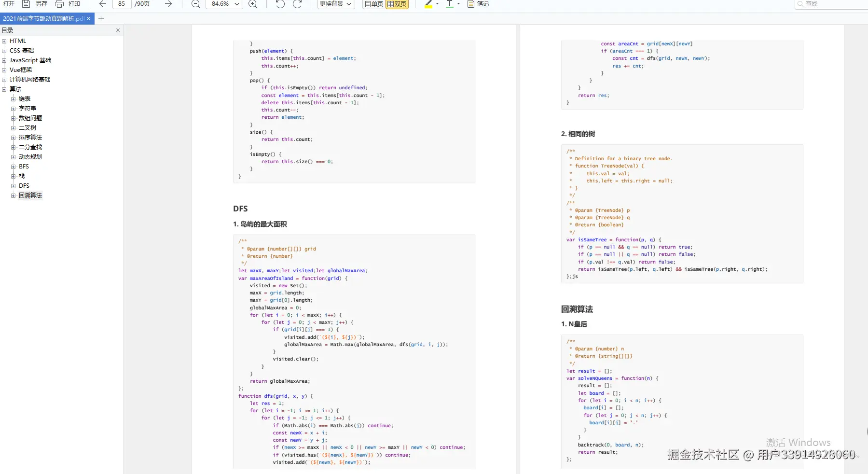Click the save-as (另存) icon
The image size is (868, 474).
click(x=27, y=4)
